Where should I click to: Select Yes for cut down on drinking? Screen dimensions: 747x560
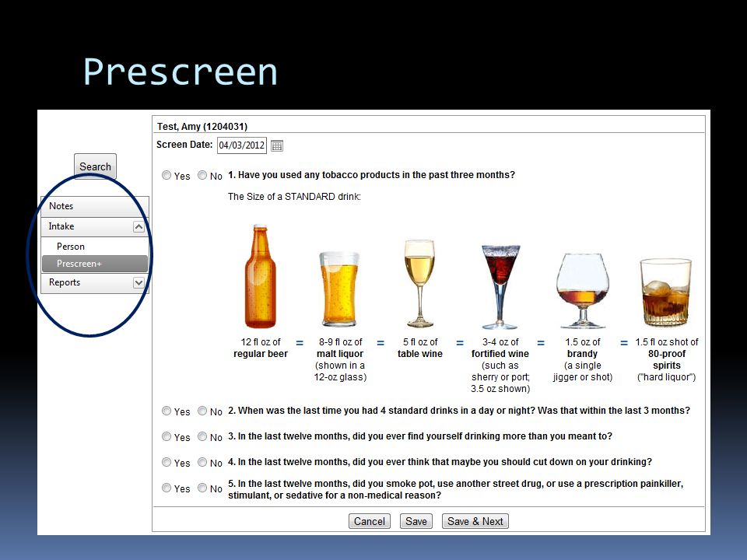pos(167,462)
